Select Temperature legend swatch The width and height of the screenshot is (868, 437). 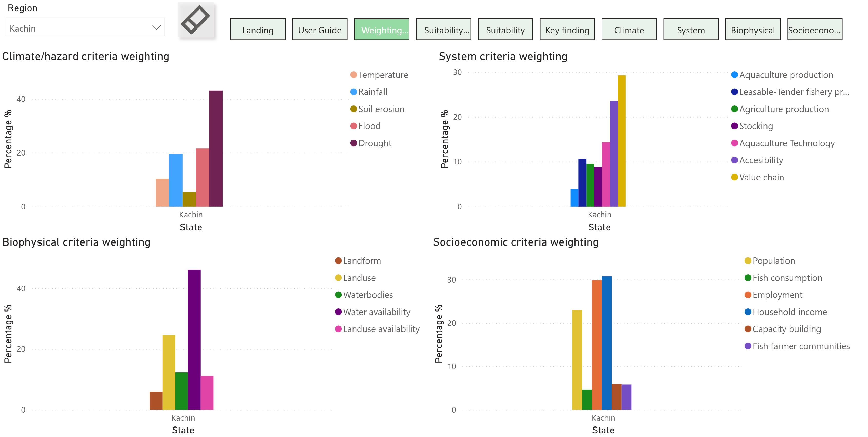[x=354, y=75]
